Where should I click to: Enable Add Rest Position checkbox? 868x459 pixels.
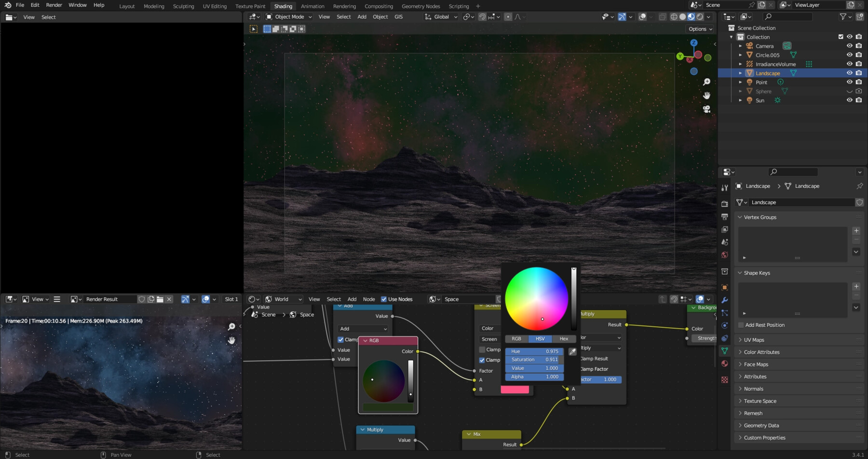click(741, 325)
